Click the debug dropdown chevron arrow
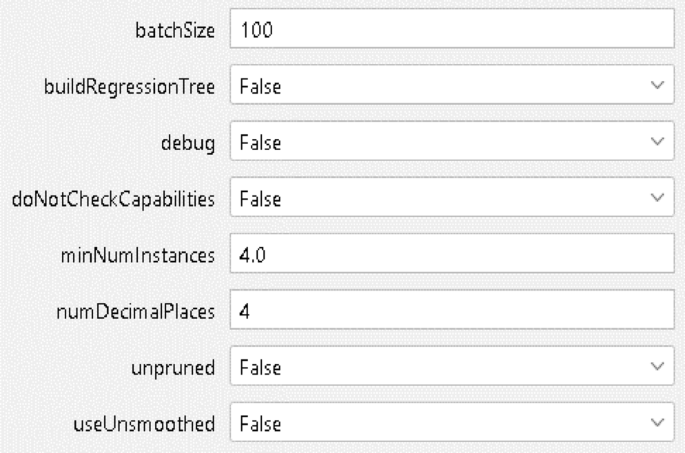 [656, 143]
